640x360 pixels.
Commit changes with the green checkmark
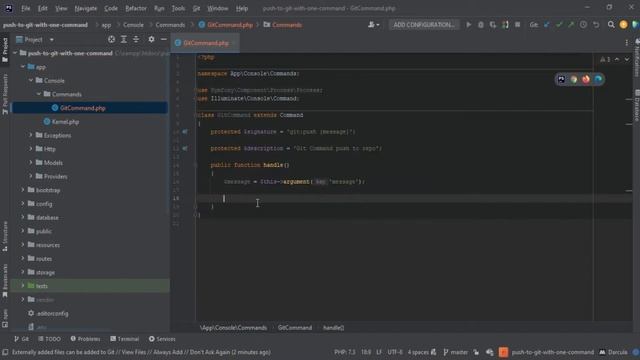coord(559,25)
